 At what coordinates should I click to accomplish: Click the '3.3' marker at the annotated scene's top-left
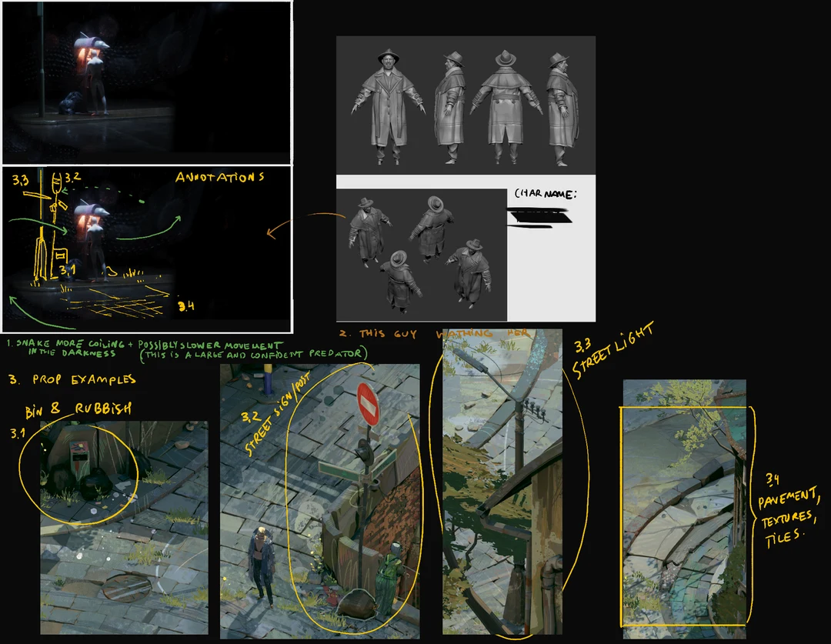(x=21, y=181)
